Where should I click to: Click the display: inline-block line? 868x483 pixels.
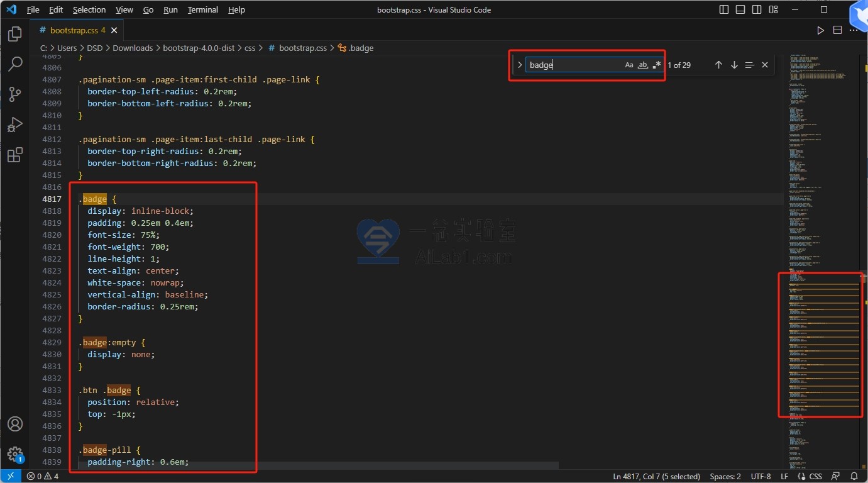click(x=141, y=211)
